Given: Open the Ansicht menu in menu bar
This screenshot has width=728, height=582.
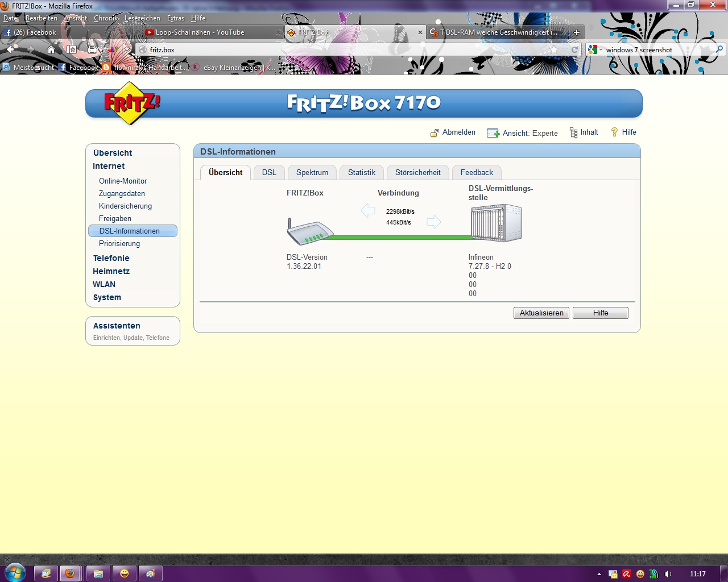Looking at the screenshot, I should [x=76, y=18].
